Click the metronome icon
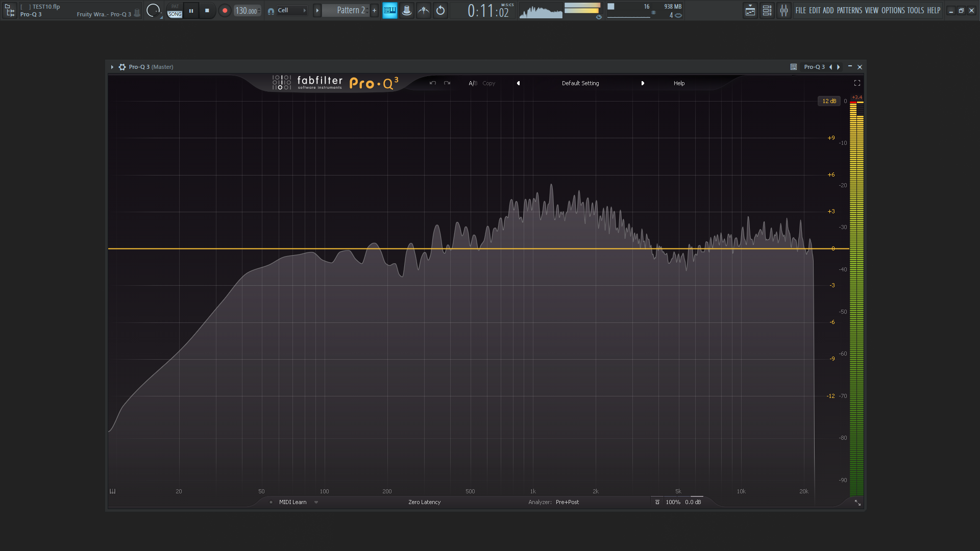This screenshot has width=980, height=551. (424, 10)
